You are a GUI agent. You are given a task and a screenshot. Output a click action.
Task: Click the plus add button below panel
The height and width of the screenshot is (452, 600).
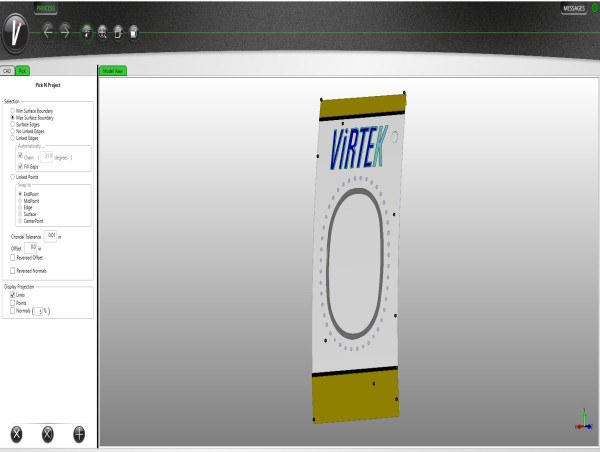click(79, 434)
